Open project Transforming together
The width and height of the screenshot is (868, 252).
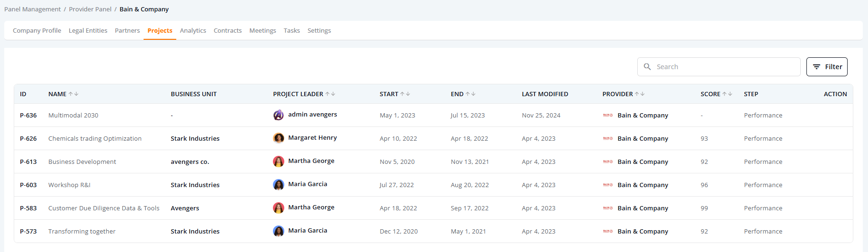(x=82, y=231)
